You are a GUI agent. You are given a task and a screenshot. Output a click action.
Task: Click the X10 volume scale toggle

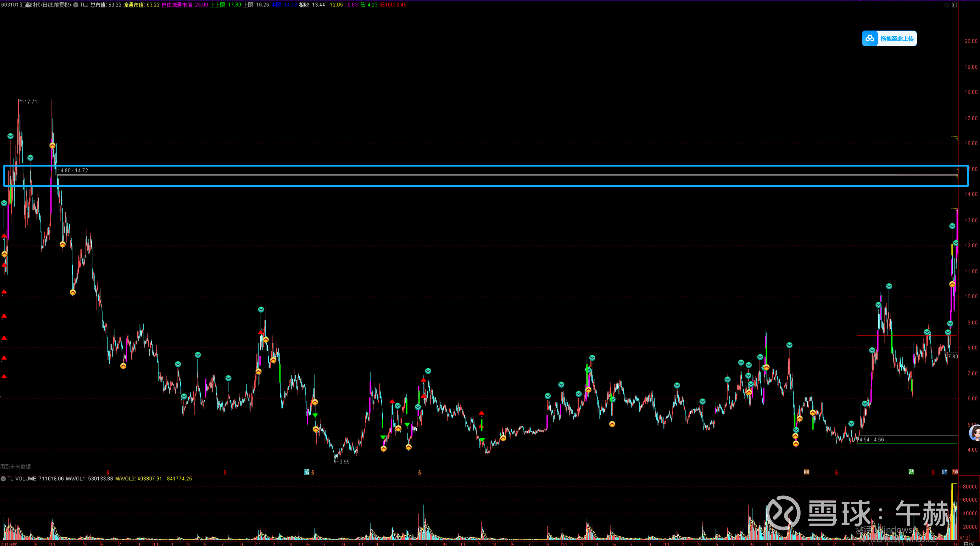(x=964, y=538)
